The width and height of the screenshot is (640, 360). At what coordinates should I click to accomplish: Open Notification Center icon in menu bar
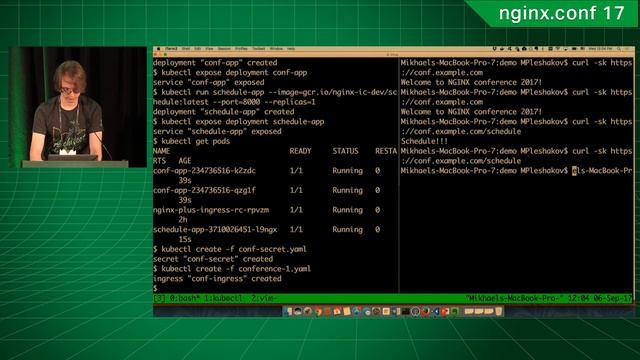click(x=628, y=49)
